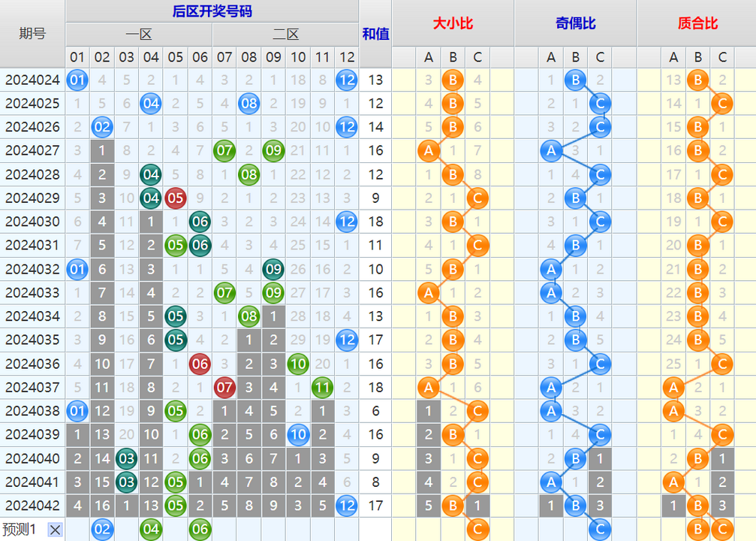Click number column header 07
The image size is (756, 541).
click(x=224, y=57)
